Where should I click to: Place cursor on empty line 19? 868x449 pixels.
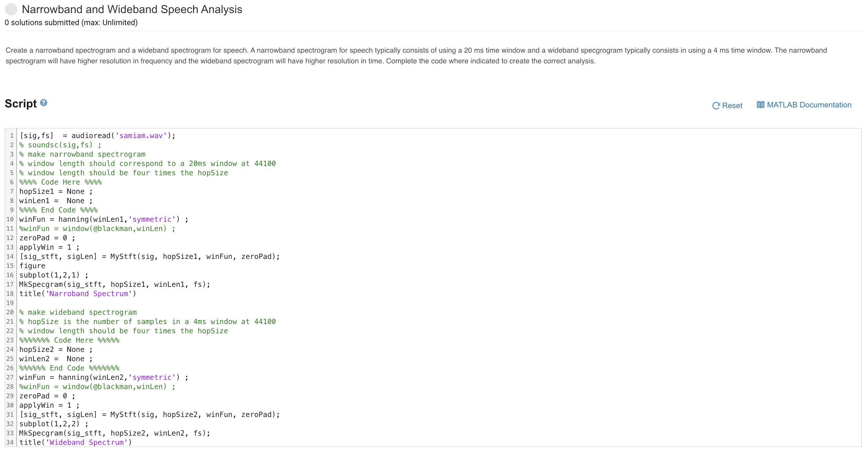point(103,303)
